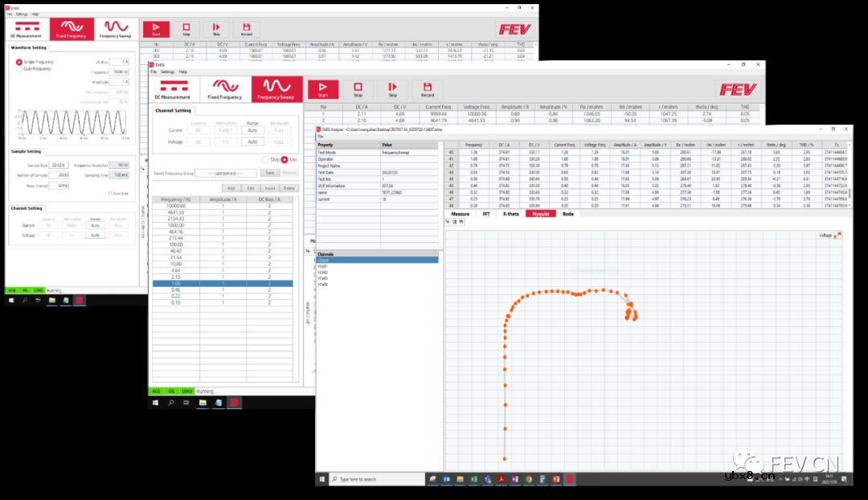Click Delete button above frequency list
This screenshot has width=868, height=500.
[x=289, y=187]
